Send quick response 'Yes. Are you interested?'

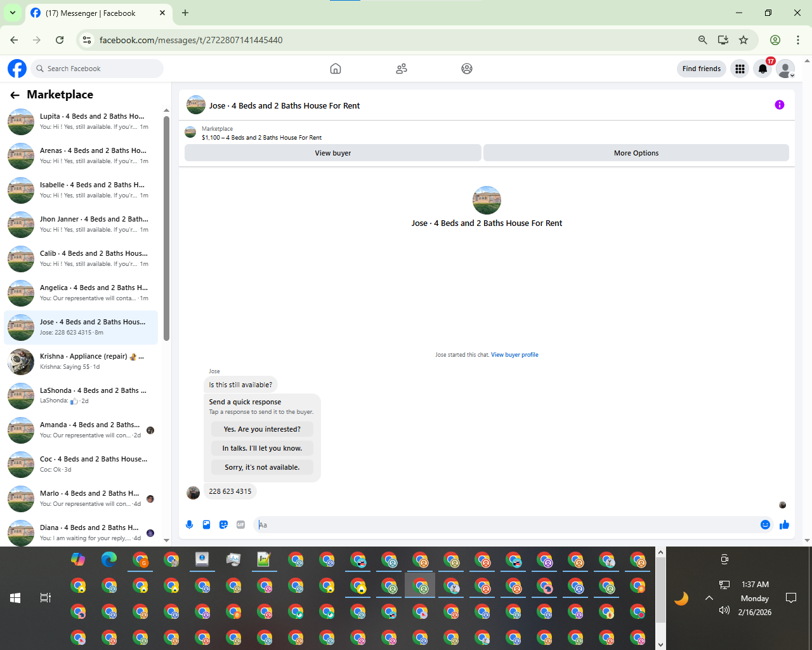[262, 429]
